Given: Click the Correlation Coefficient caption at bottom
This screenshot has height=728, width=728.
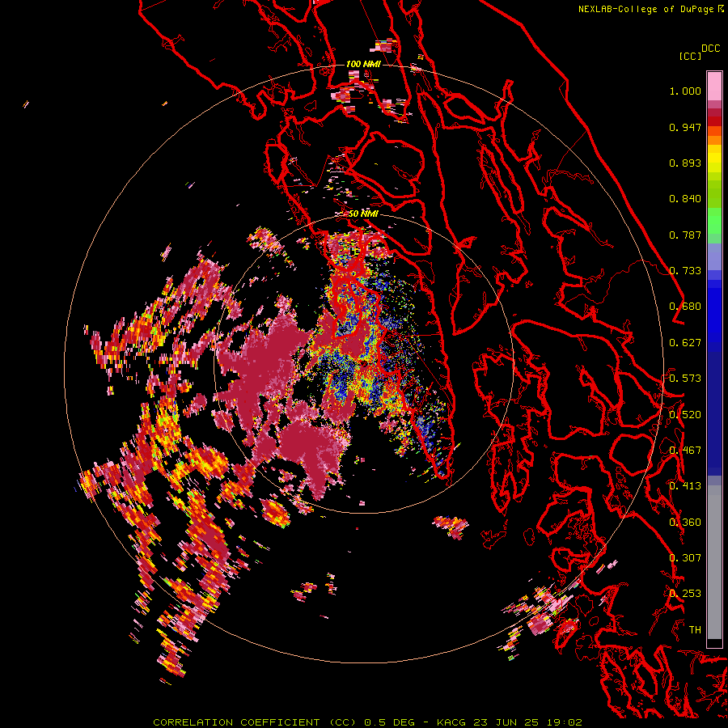Looking at the screenshot, I should (367, 722).
